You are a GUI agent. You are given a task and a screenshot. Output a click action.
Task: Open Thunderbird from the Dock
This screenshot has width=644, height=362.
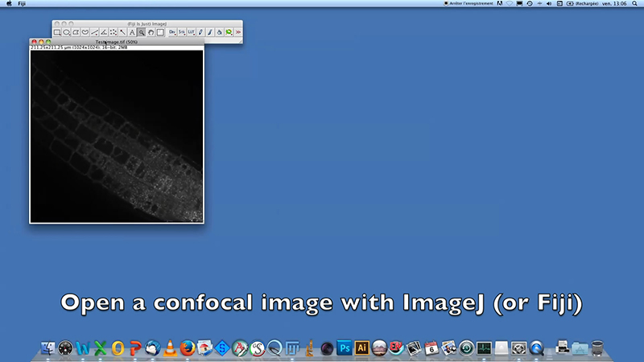click(x=153, y=348)
